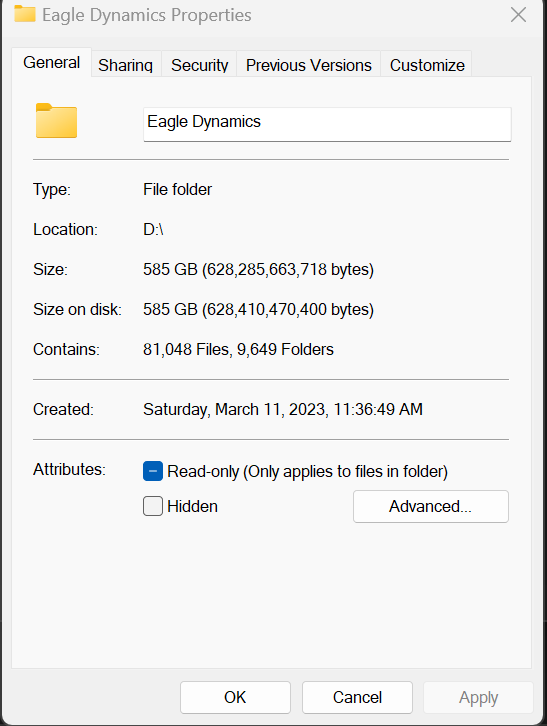Click the folder name text field
Screen dimensions: 547x726
point(327,124)
